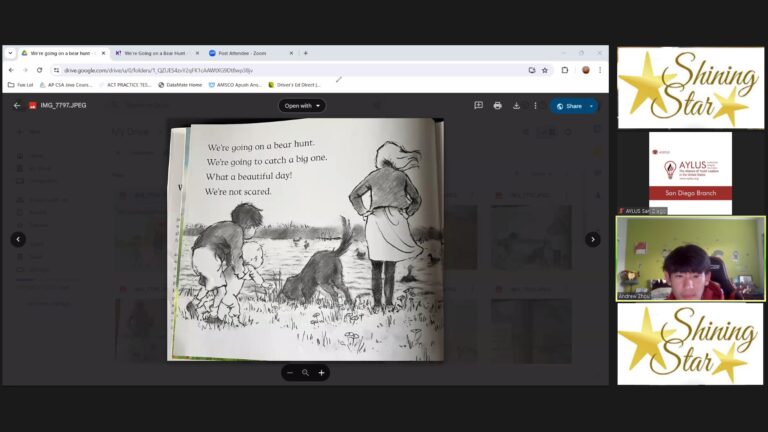Close the 'Post Attendee - Zoom' tab
The width and height of the screenshot is (768, 432).
click(x=291, y=53)
